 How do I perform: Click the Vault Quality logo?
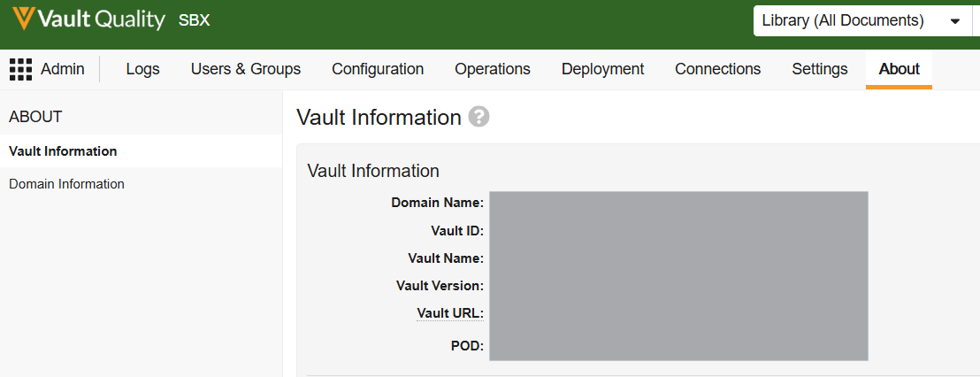(88, 19)
